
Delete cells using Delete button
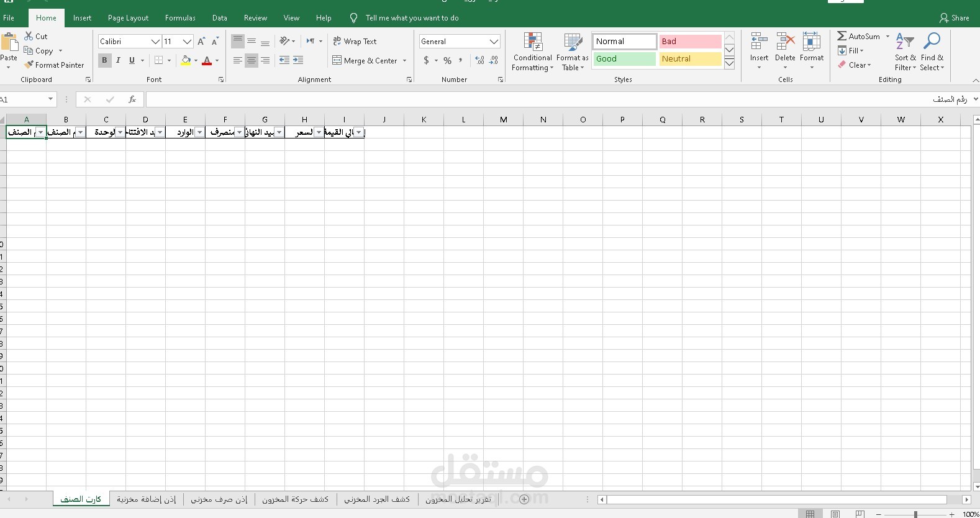(785, 51)
